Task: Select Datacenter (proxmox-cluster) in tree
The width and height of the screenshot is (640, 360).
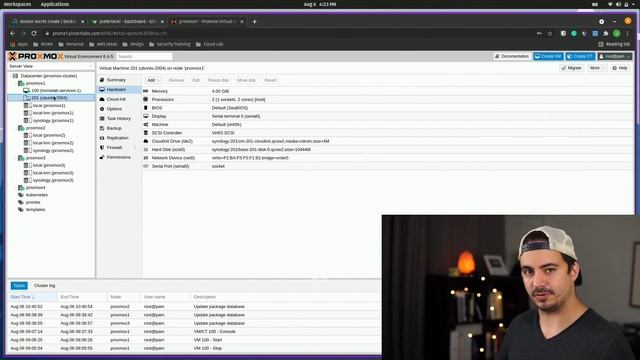Action: coord(49,76)
